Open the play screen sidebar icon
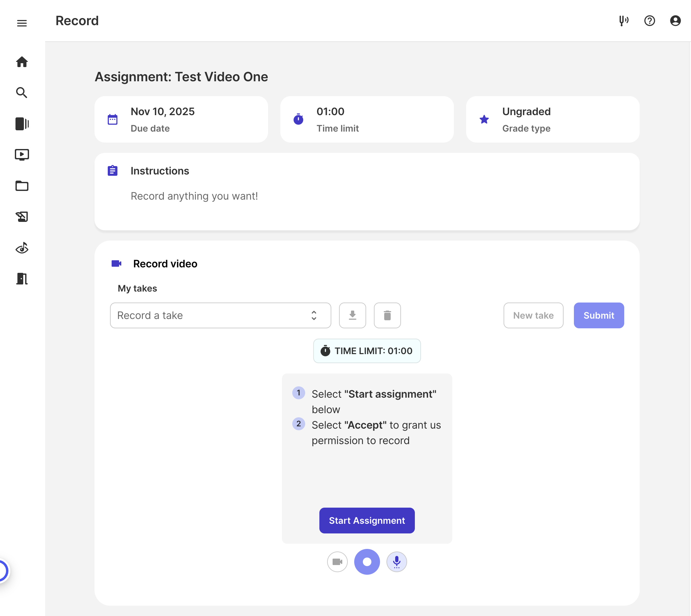The image size is (691, 616). 22,155
